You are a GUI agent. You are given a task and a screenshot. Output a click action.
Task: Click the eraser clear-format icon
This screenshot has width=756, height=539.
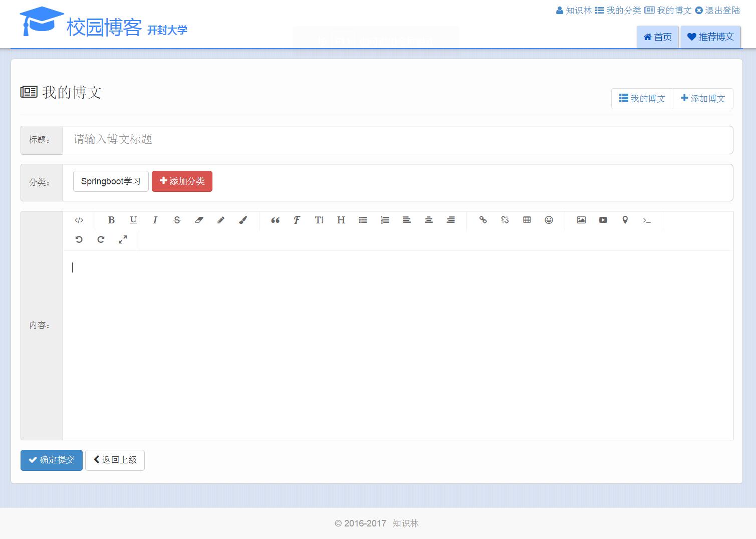pyautogui.click(x=199, y=220)
